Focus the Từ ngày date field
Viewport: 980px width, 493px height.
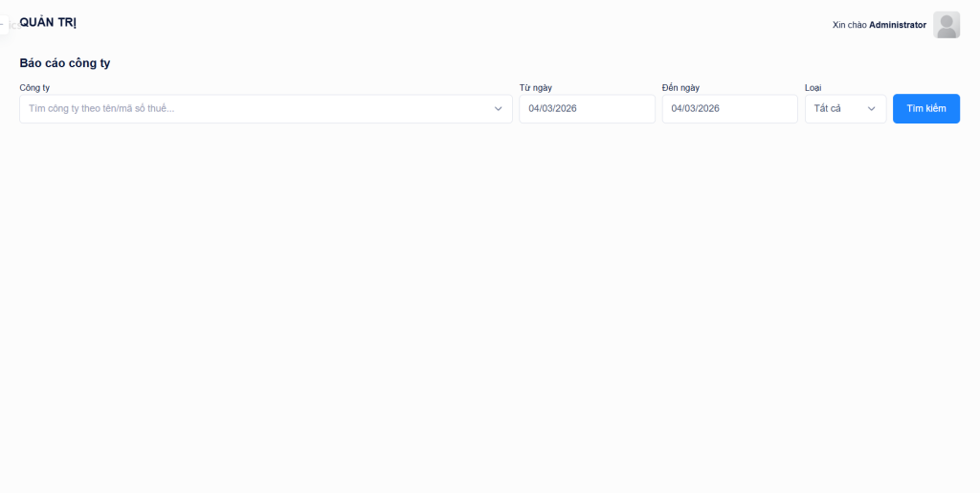586,109
